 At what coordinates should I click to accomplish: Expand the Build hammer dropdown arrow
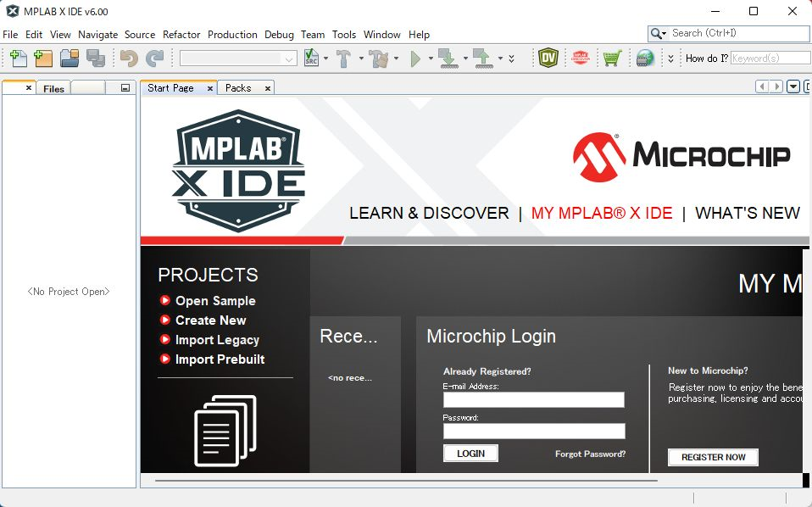(361, 58)
